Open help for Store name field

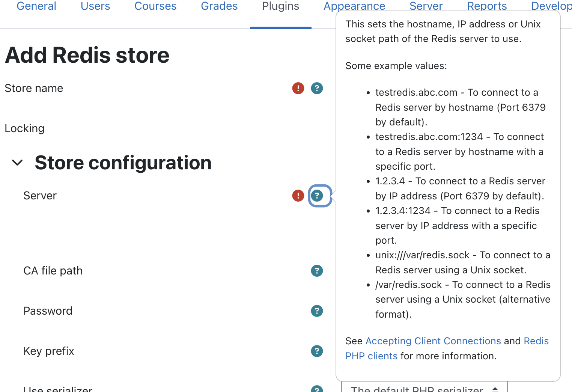click(317, 88)
